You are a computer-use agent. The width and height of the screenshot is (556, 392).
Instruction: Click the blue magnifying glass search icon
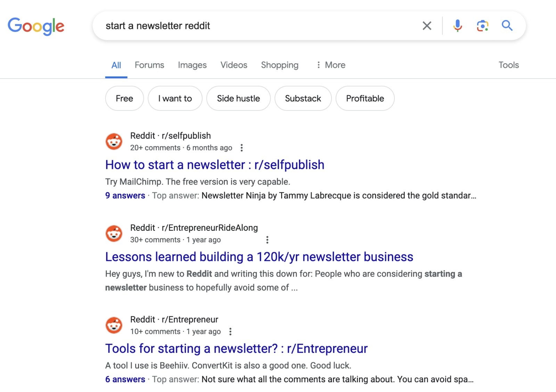(x=507, y=25)
